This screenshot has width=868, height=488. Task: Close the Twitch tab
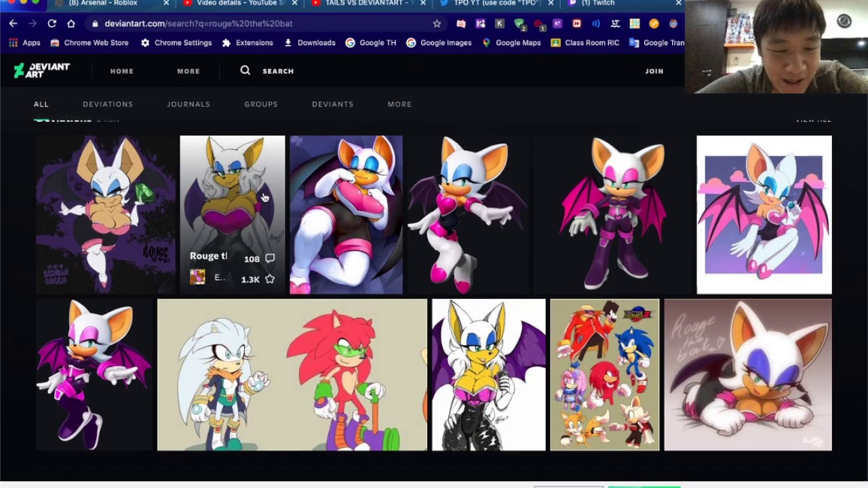pyautogui.click(x=678, y=3)
